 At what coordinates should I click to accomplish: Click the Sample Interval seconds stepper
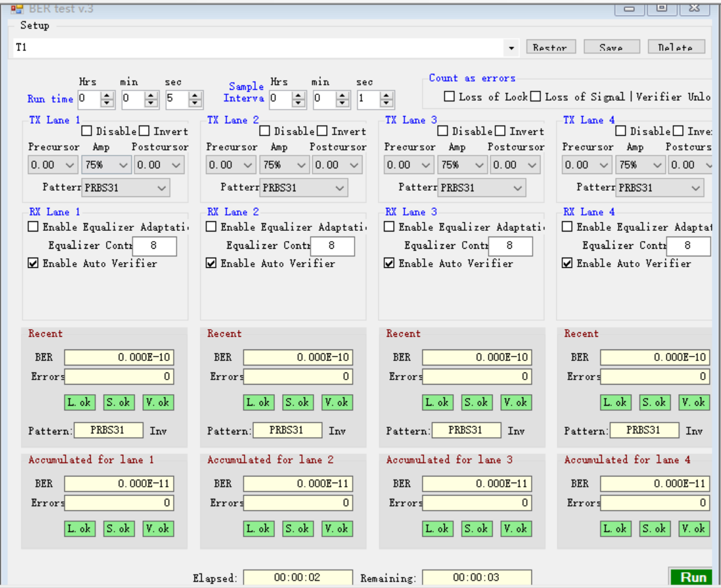(x=387, y=99)
